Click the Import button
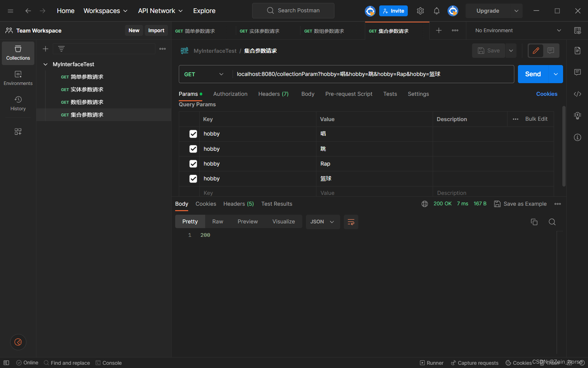Image resolution: width=588 pixels, height=368 pixels. (x=156, y=30)
